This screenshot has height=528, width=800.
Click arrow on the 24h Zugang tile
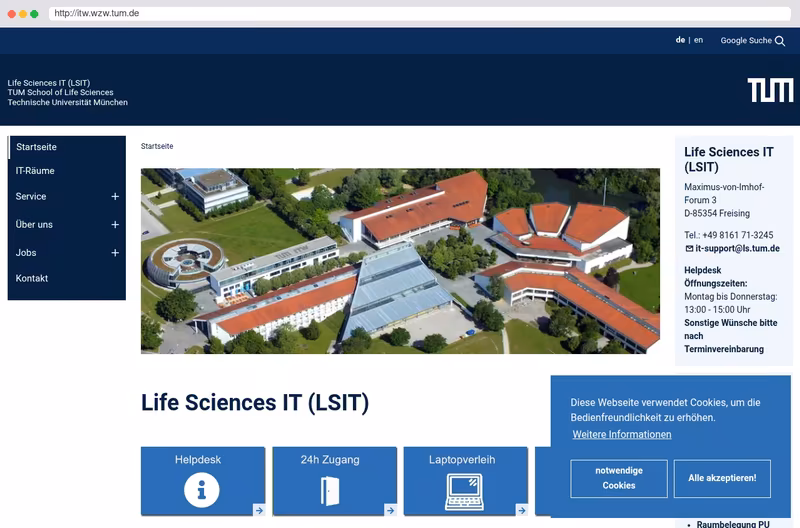[390, 510]
